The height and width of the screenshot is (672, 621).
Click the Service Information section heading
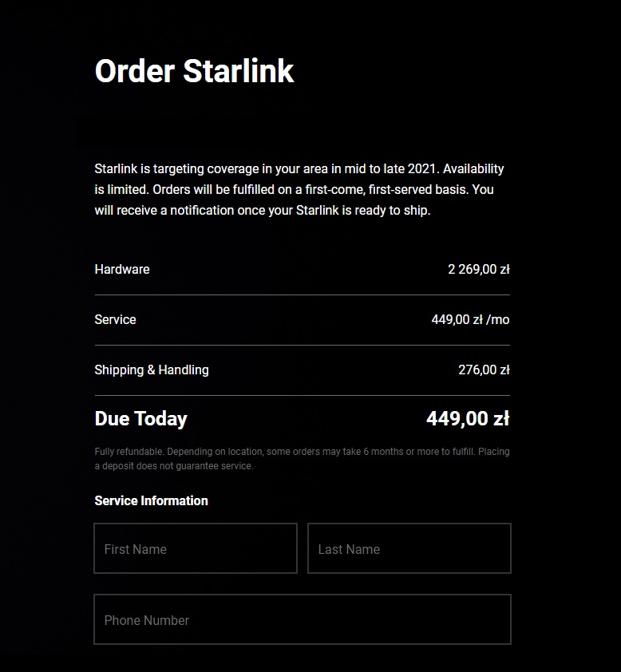151,500
